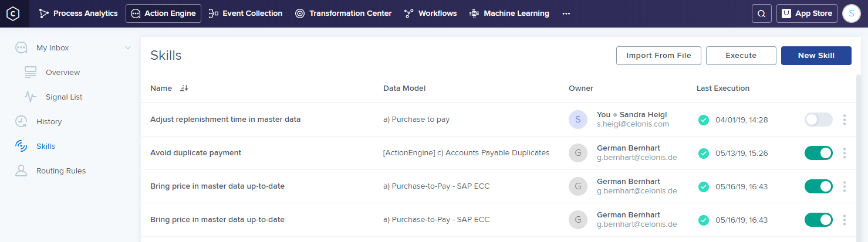Viewport: 868px width, 242px height.
Task: Click the Routing Rules person icon
Action: [x=21, y=171]
